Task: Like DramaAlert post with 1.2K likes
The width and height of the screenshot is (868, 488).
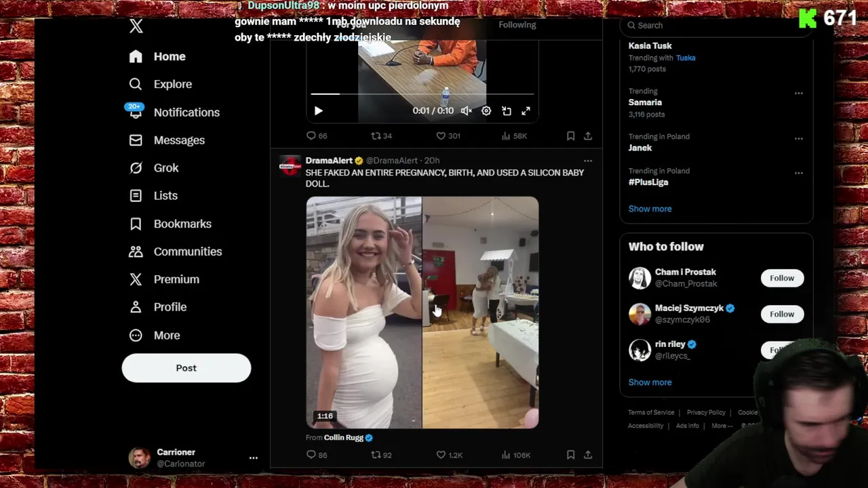Action: coord(449,455)
